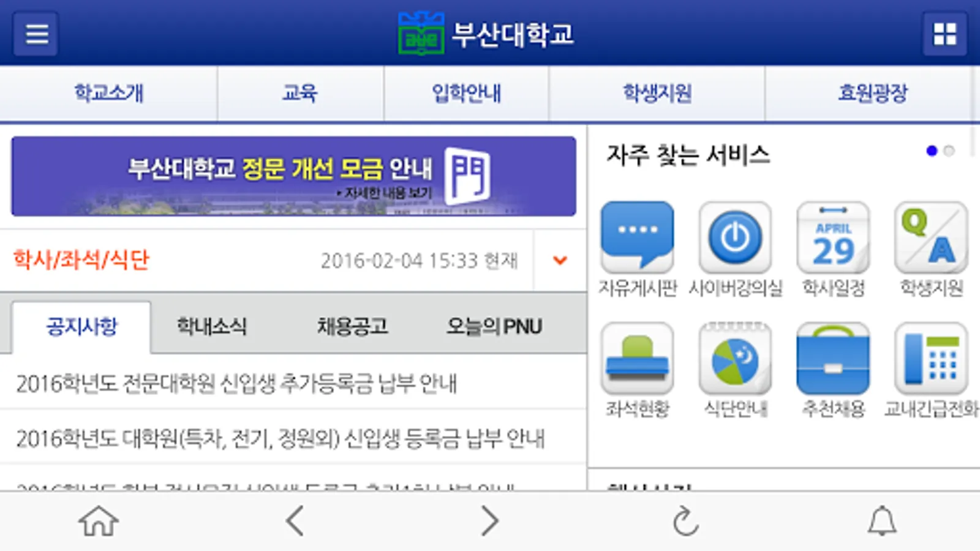
Task: Click the 자주 찾는 서비스 heading
Action: coord(688,154)
